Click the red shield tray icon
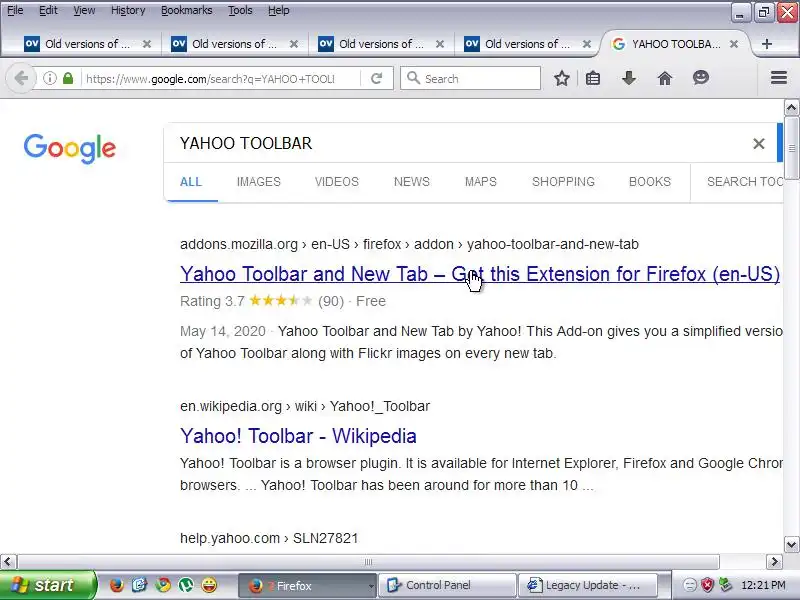Image resolution: width=800 pixels, height=600 pixels. (x=707, y=585)
